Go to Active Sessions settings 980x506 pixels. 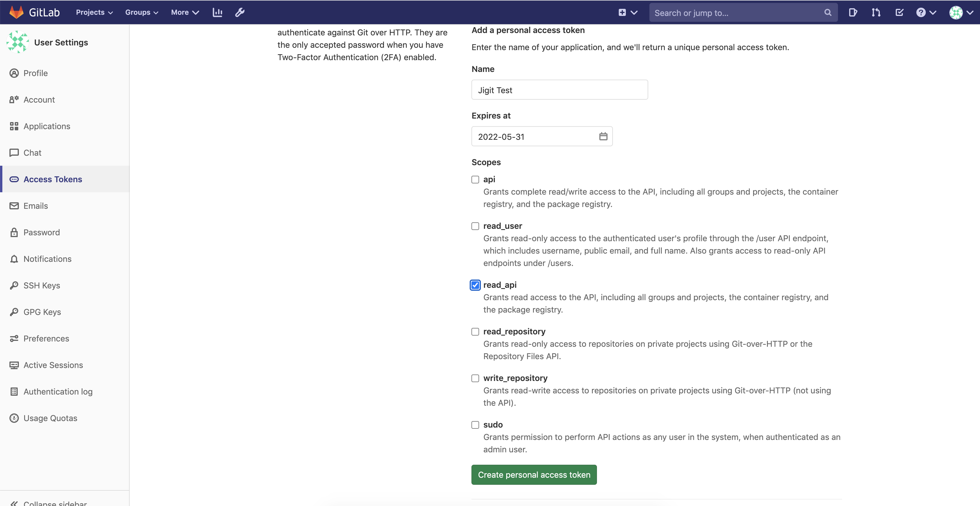click(x=53, y=365)
